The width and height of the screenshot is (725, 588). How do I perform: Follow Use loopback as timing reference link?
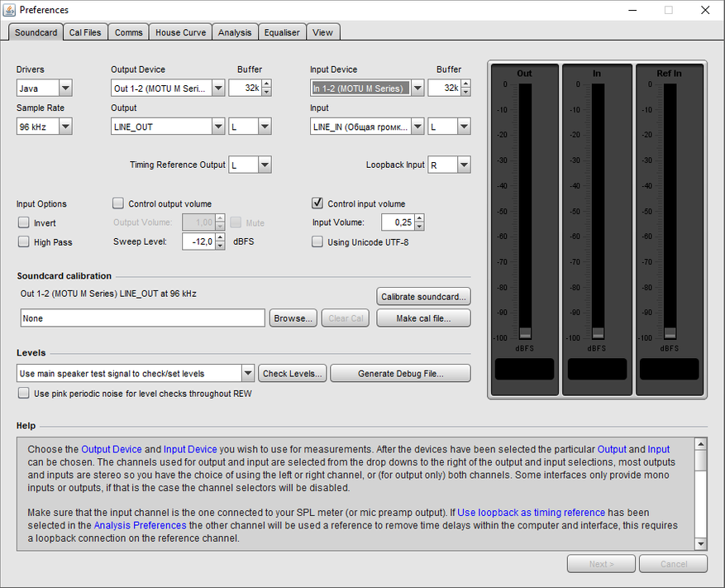coord(531,513)
